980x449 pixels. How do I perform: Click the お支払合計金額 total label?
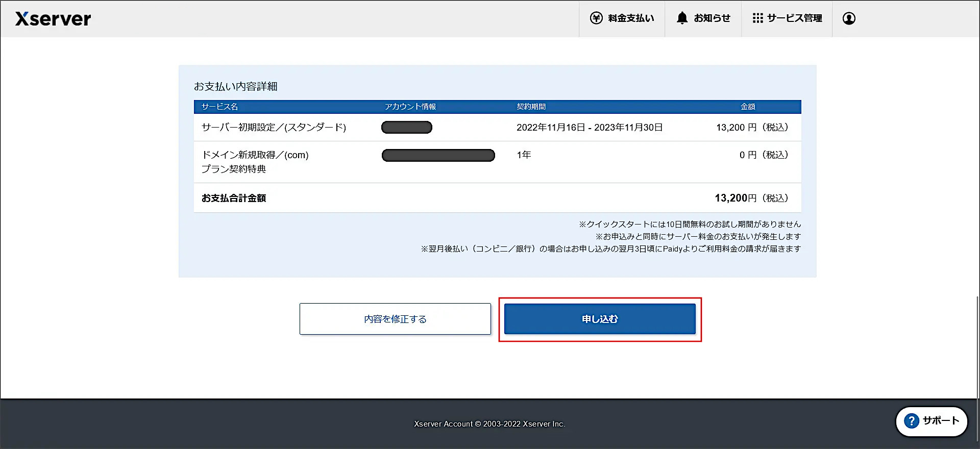click(x=234, y=198)
